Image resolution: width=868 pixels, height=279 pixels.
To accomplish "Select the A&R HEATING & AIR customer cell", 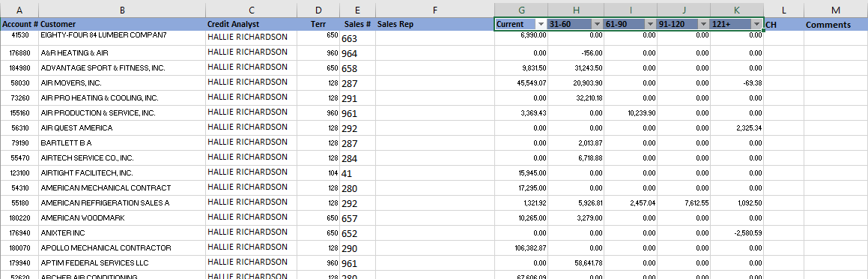I will click(x=122, y=53).
